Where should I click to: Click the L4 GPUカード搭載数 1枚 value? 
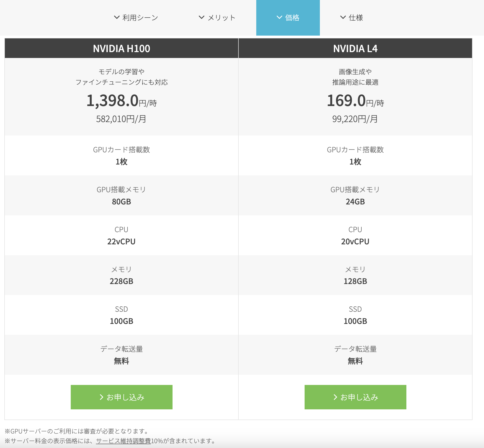click(355, 162)
